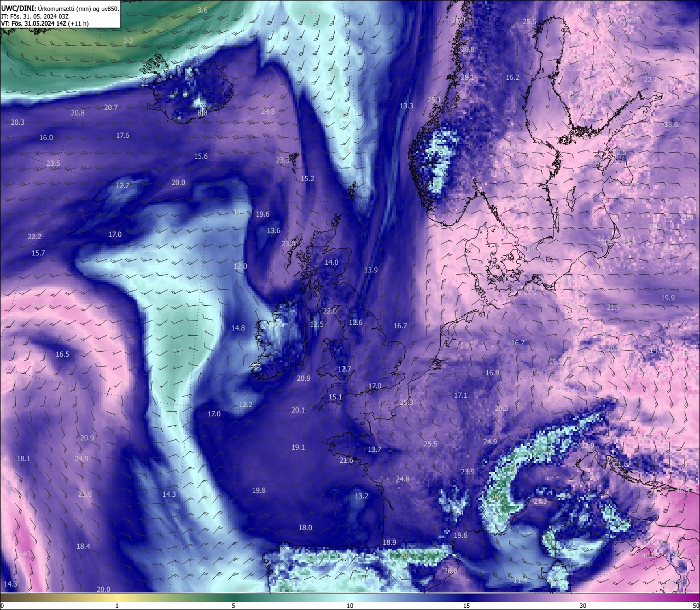Click the 12.0 value label
The height and width of the screenshot is (610, 700).
(x=240, y=266)
